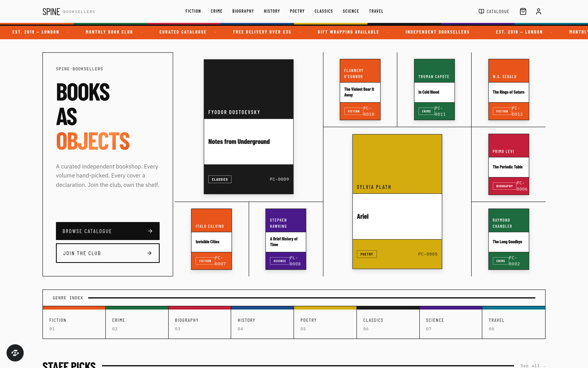Screen dimensions: 588x368
Task: Click author name Sylvia Plath
Action: coord(374,187)
